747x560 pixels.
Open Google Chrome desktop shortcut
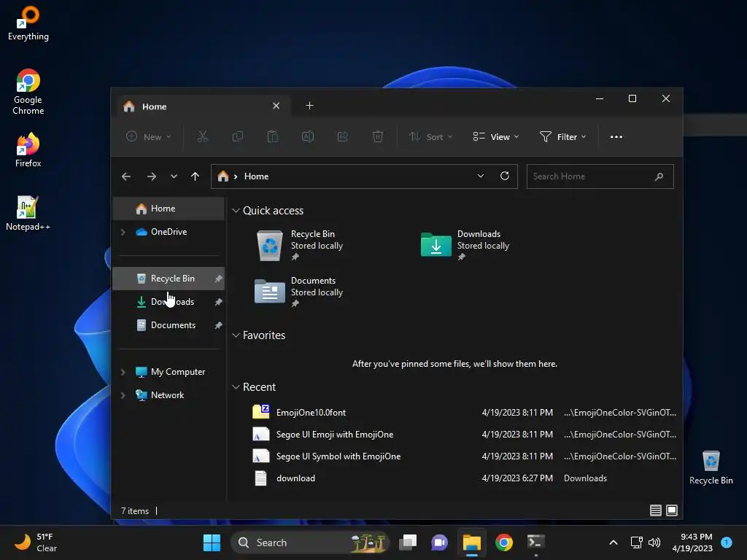pyautogui.click(x=28, y=92)
